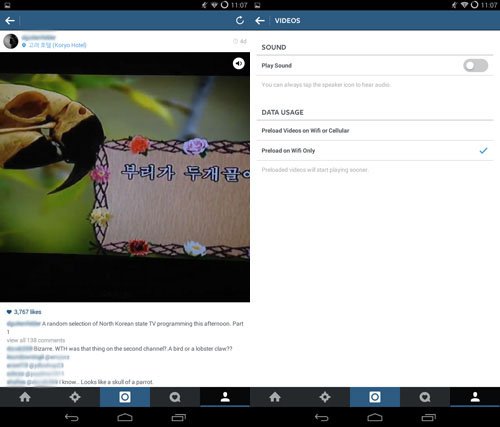This screenshot has width=500, height=427.
Task: Refresh the post with the reload icon
Action: pyautogui.click(x=240, y=21)
